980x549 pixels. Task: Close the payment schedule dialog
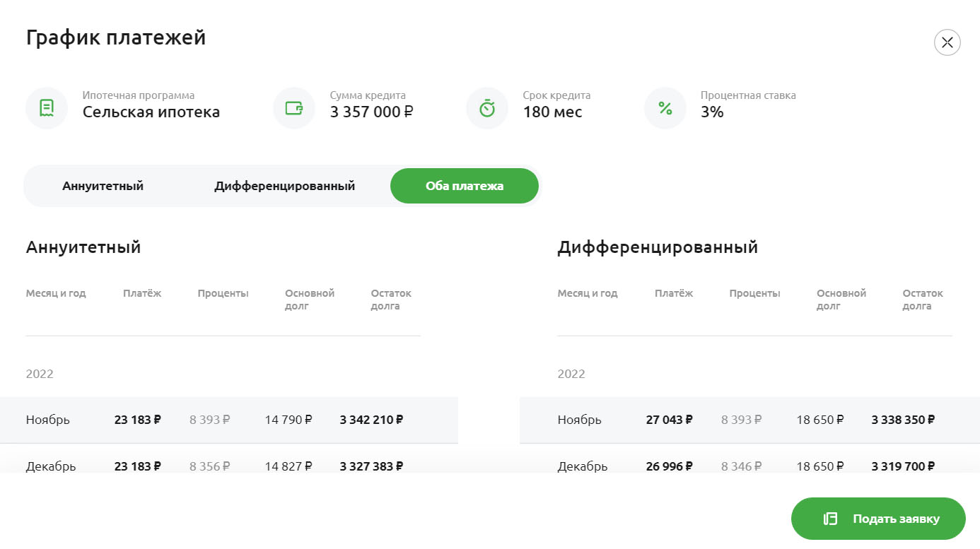[947, 42]
